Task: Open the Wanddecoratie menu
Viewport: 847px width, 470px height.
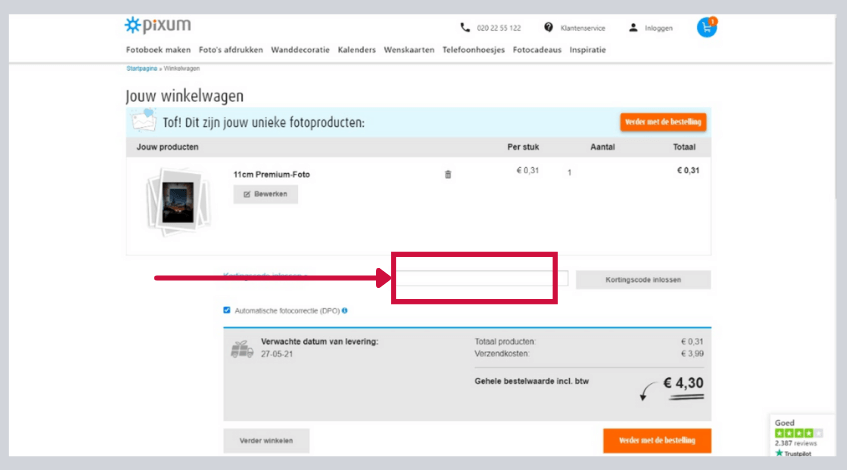Action: (300, 50)
